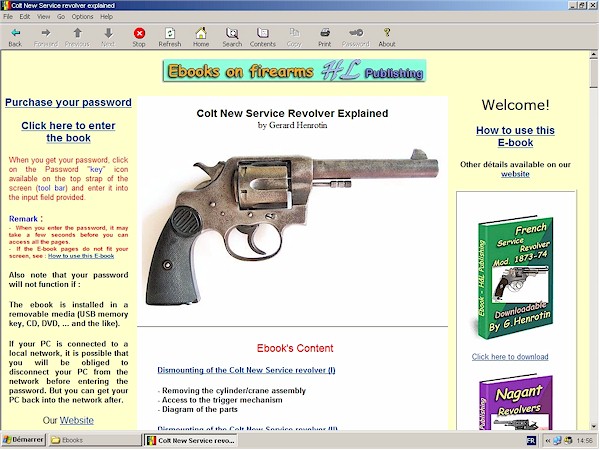Click the small 'How to use this E-book' remark link

[x=81, y=256]
